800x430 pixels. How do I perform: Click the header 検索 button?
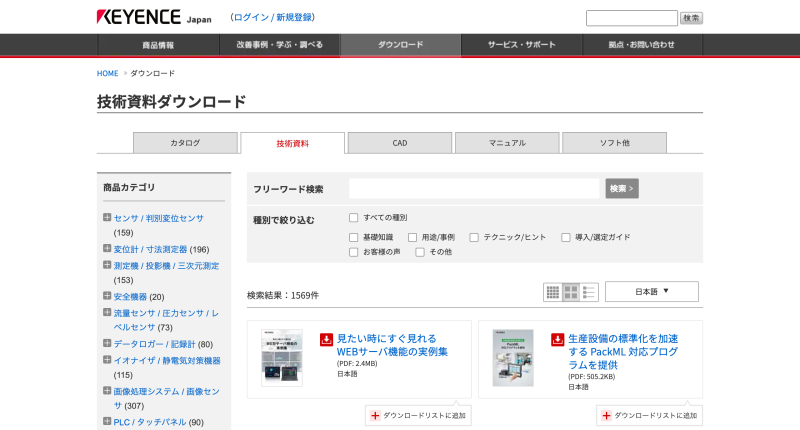691,18
